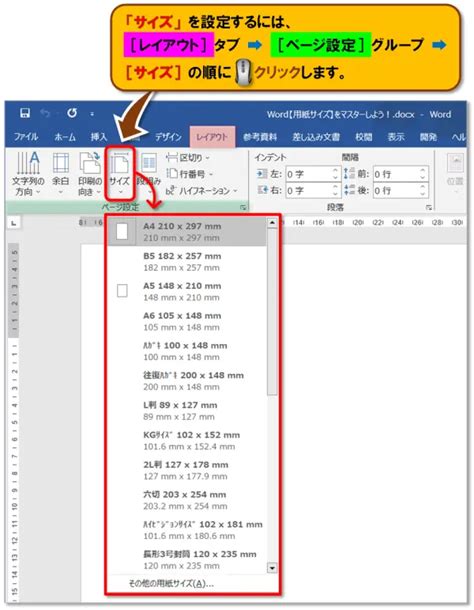
Task: Click the horizontal ruler
Action: (375, 223)
